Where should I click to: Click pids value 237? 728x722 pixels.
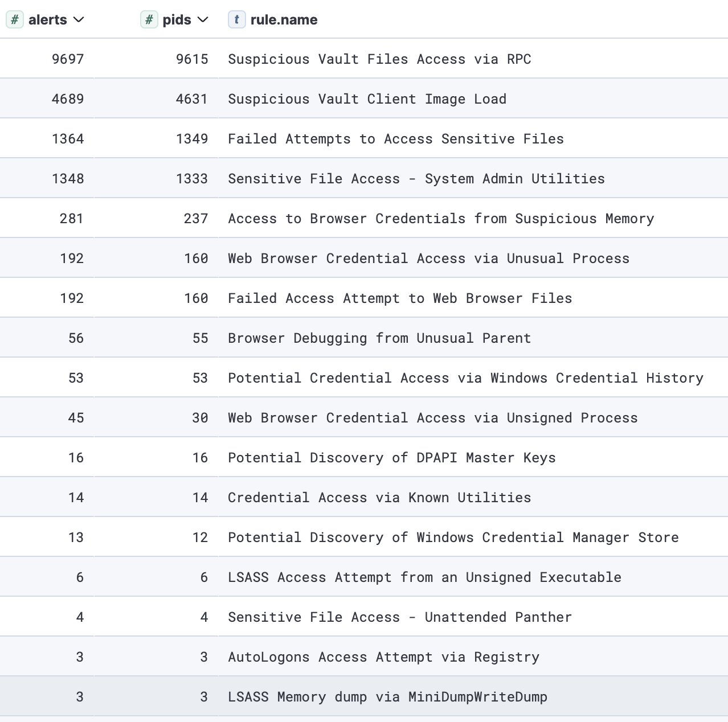[196, 219]
